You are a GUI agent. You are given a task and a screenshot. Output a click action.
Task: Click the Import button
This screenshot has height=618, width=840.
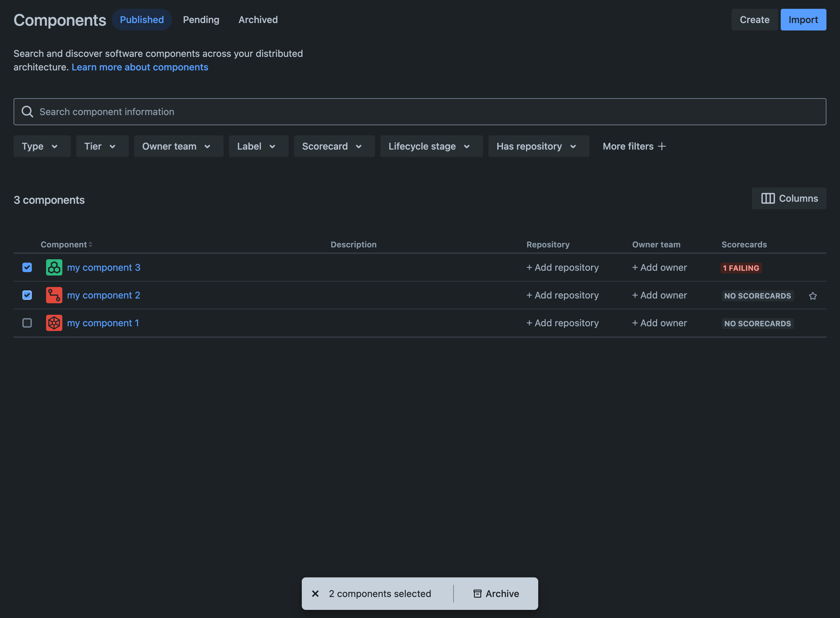[x=803, y=20]
